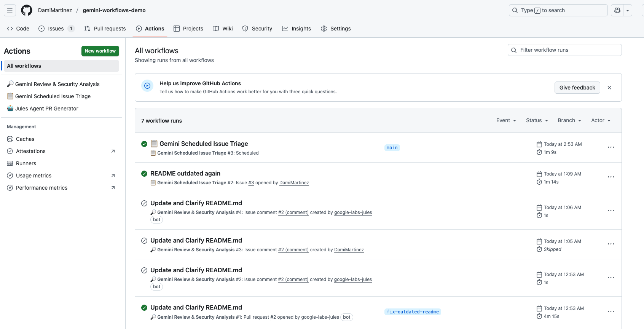Click external arrow icon beside Usage metrics
This screenshot has height=329, width=644.
(x=113, y=176)
